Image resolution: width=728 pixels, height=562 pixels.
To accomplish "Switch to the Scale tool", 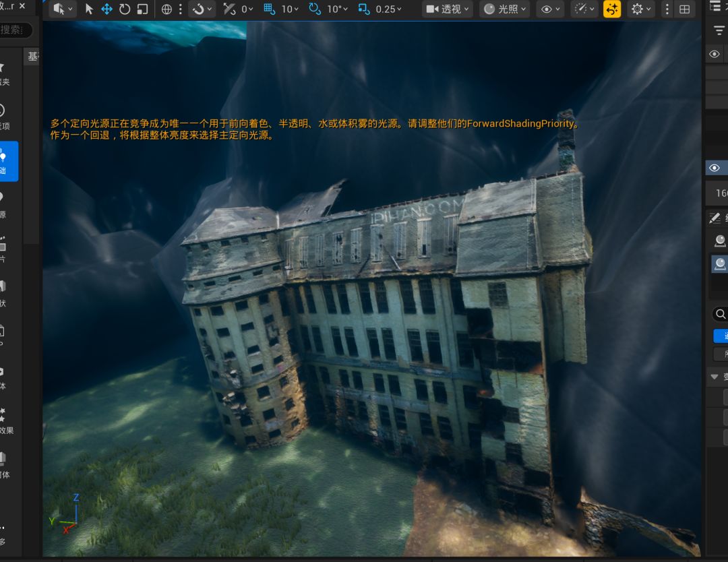I will (142, 9).
